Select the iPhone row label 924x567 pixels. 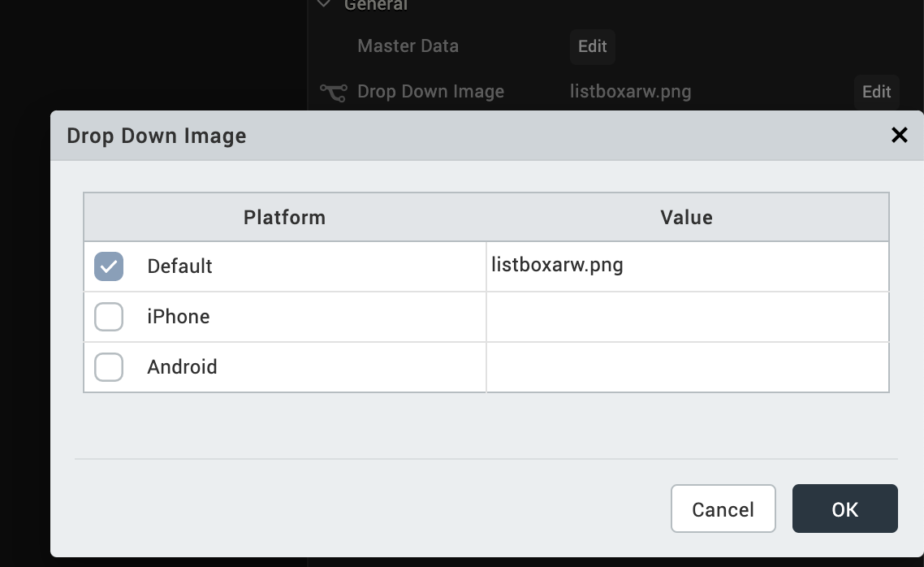tap(179, 317)
